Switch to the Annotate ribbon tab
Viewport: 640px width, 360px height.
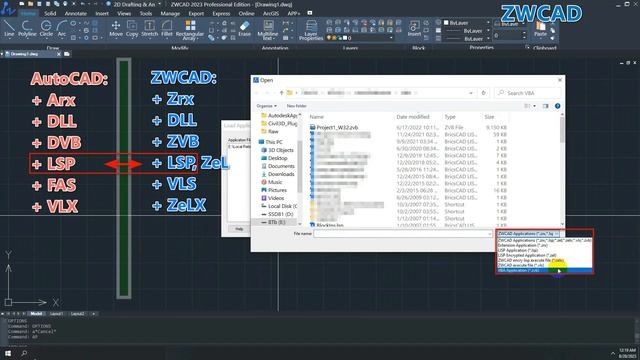pos(76,13)
